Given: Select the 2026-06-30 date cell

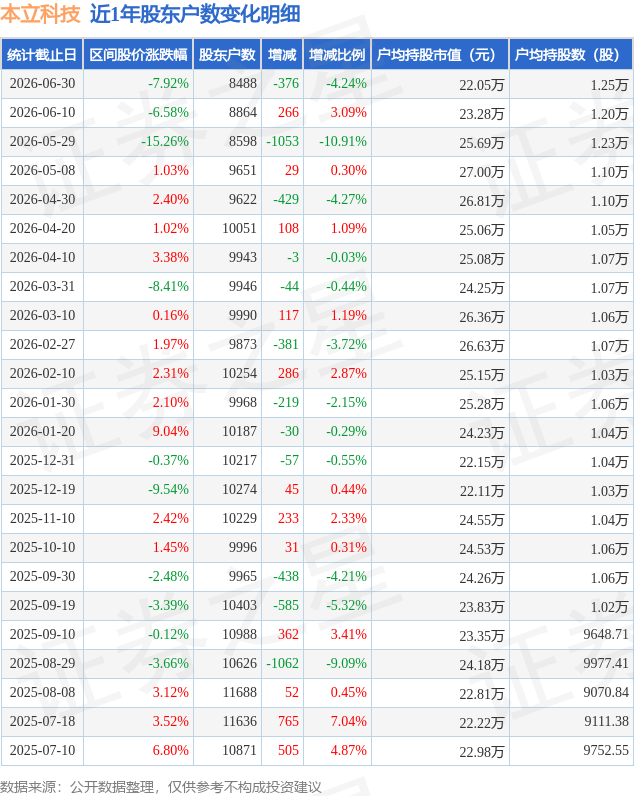Looking at the screenshot, I should pos(42,83).
